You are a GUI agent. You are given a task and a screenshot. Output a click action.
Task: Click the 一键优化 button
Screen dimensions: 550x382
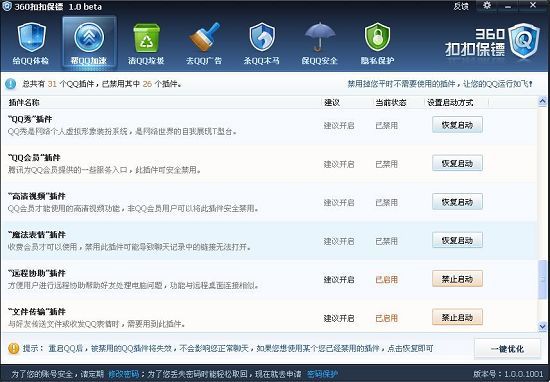[507, 349]
